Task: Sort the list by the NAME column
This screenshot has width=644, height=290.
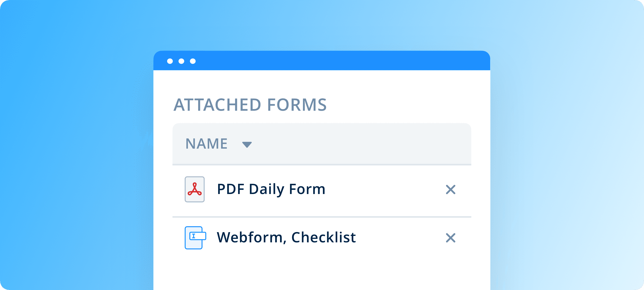Action: coord(207,144)
